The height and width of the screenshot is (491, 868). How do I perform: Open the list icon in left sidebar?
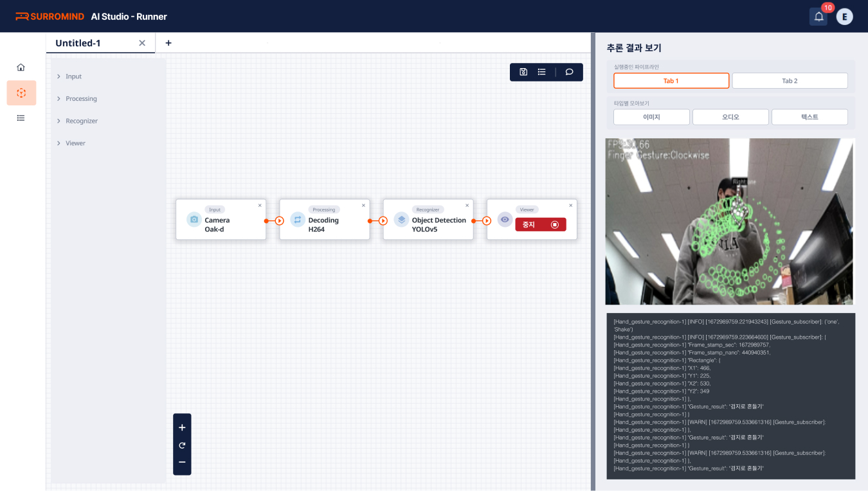[x=21, y=118]
